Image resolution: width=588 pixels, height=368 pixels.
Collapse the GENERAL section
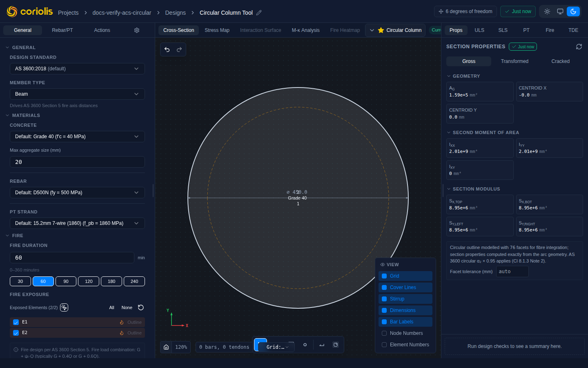point(21,47)
